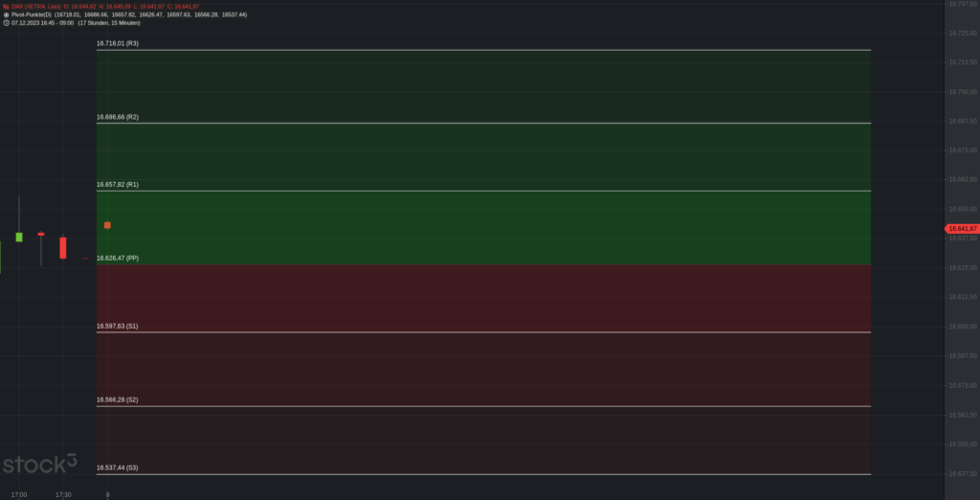Click the Pivot-Punkte indicator eye icon
Screen dimensions: 980x500
point(6,14)
